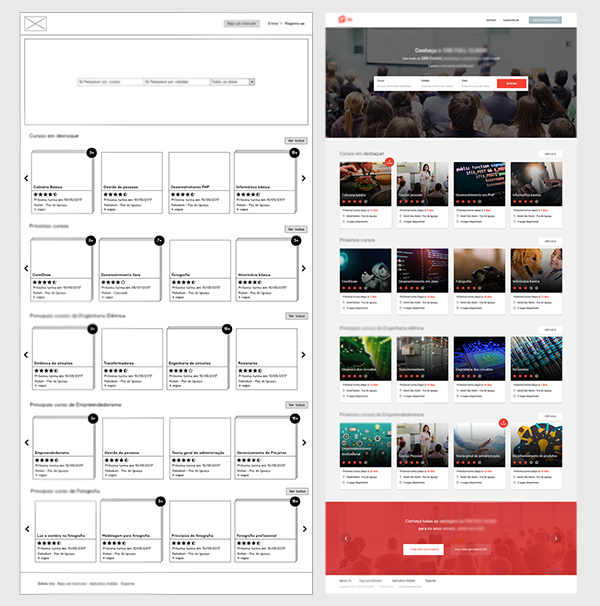Click black badge on wireframe Gerenciamento de Projetos card
Image resolution: width=600 pixels, height=606 pixels.
[295, 419]
